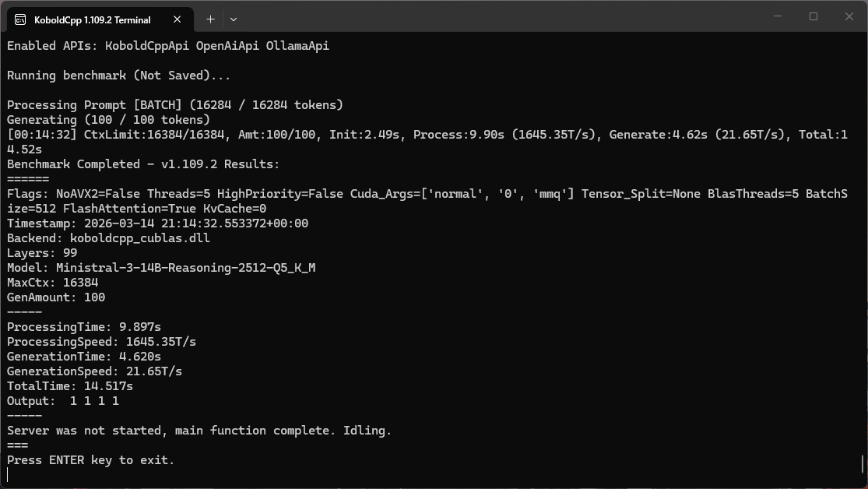Image resolution: width=868 pixels, height=489 pixels.
Task: Close the terminal window
Action: 849,16
